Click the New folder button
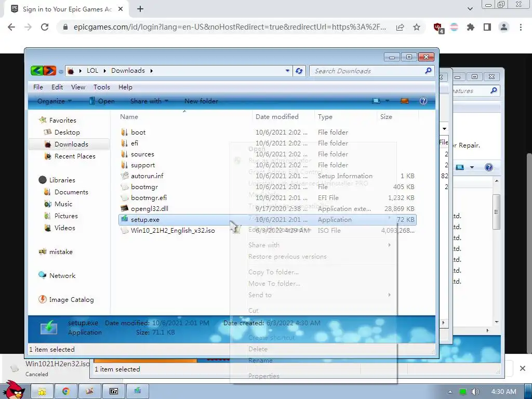This screenshot has width=532, height=399. (201, 101)
